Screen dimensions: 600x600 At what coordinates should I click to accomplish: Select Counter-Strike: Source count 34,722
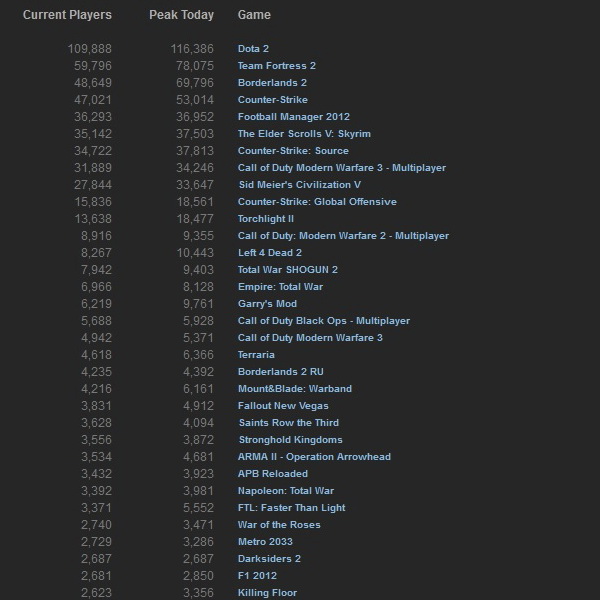coord(93,151)
